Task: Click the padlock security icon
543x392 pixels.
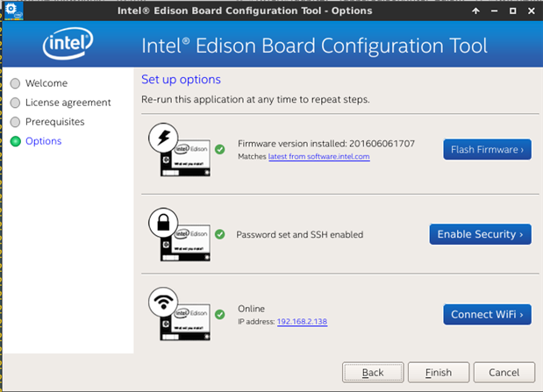Action: (x=164, y=223)
